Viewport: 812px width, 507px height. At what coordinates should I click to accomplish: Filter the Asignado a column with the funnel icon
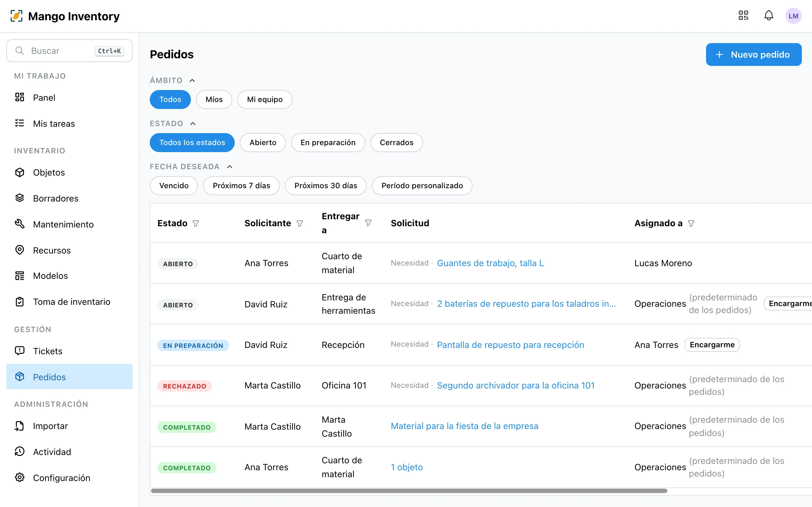tap(691, 223)
